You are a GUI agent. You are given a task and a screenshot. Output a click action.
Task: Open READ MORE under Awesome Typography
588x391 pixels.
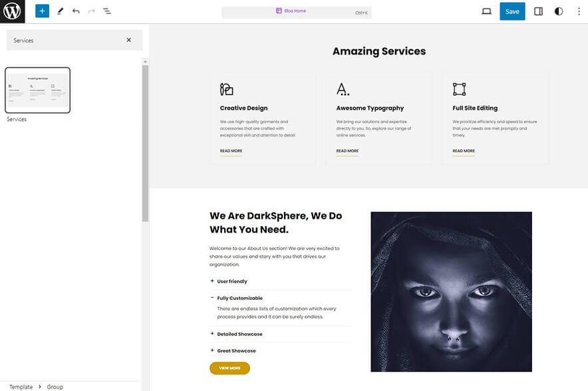pos(347,151)
